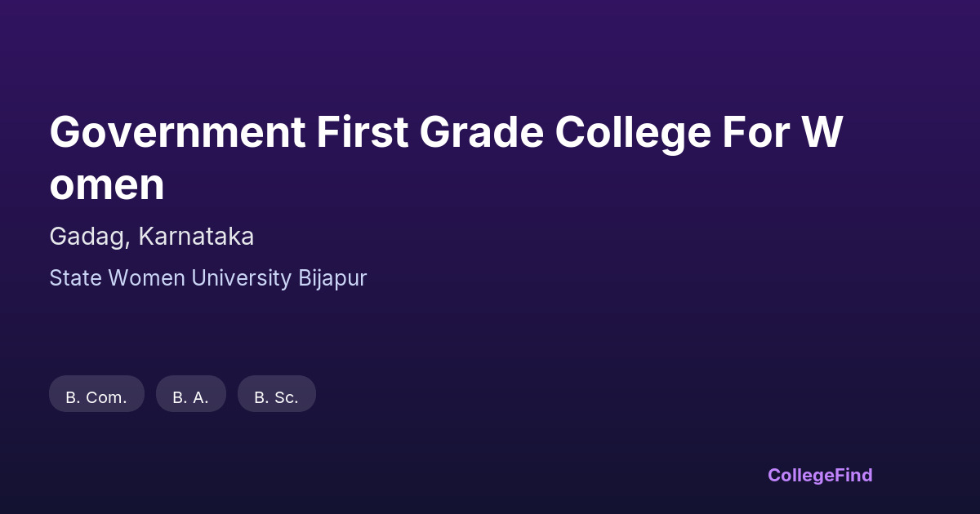This screenshot has height=514, width=980.
Task: Click the letter B in B. Com.
Action: 71,397
